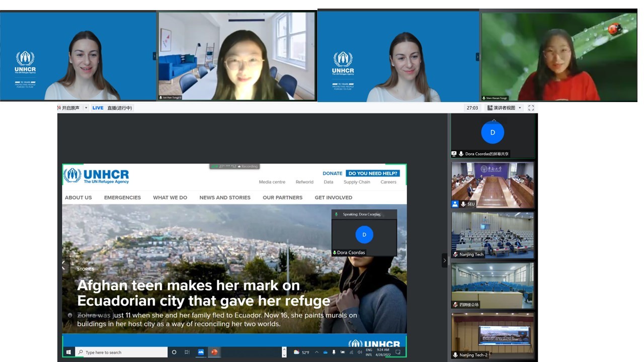Open the Windows Start button

68,352
